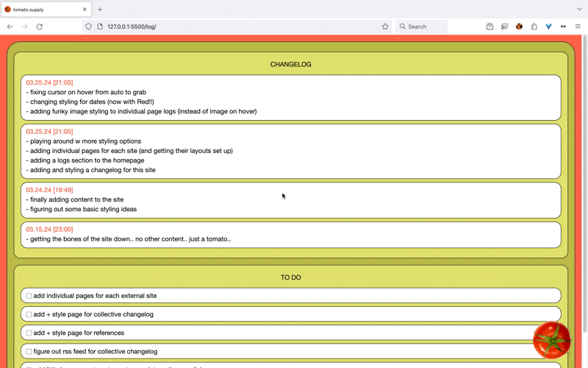Click the tracking protection shield icon
This screenshot has height=368, width=588.
click(x=89, y=26)
